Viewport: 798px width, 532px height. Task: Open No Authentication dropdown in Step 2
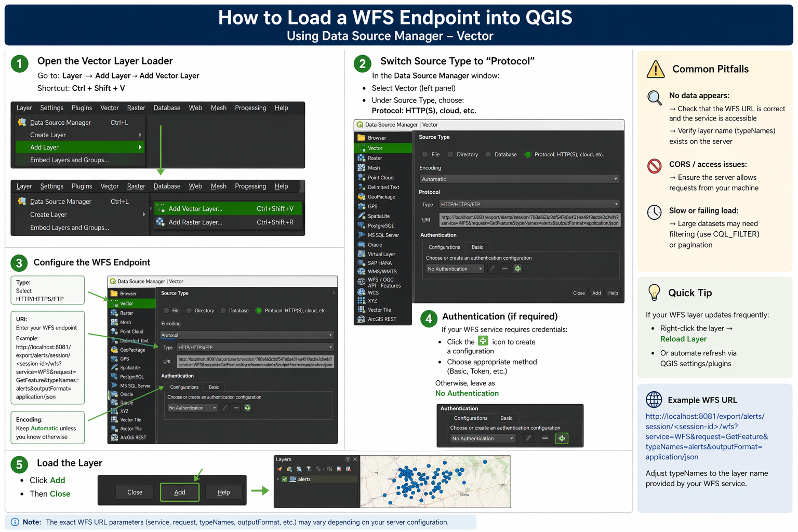(x=455, y=269)
